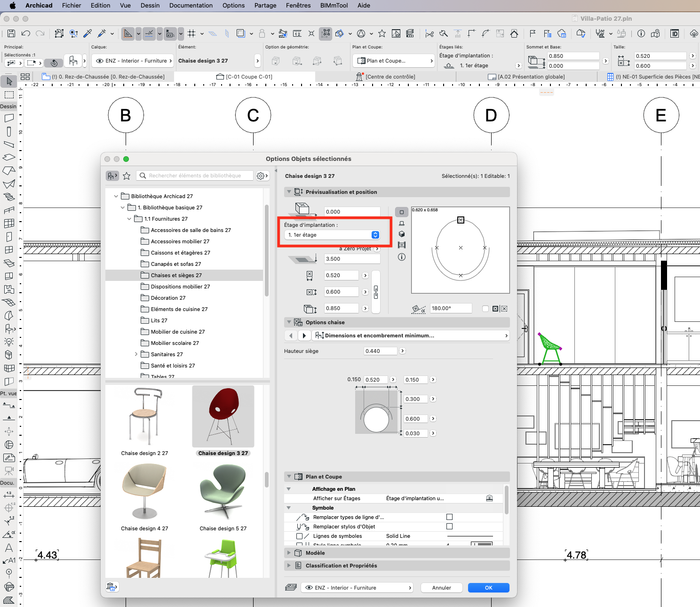Open Dimensions et encombrement minimum dropdown

[411, 335]
